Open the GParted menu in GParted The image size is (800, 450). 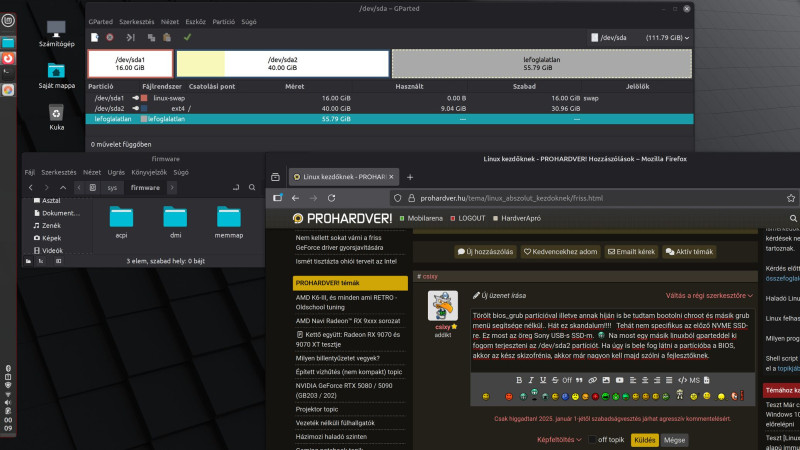(101, 22)
